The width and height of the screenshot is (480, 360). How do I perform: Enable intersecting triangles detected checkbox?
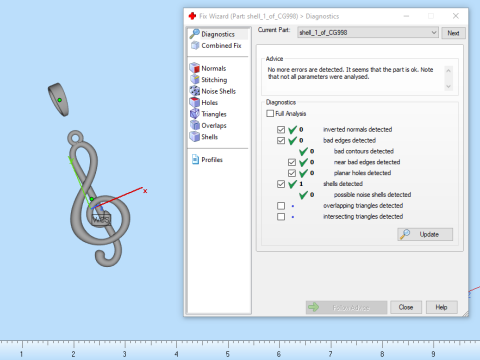(281, 217)
